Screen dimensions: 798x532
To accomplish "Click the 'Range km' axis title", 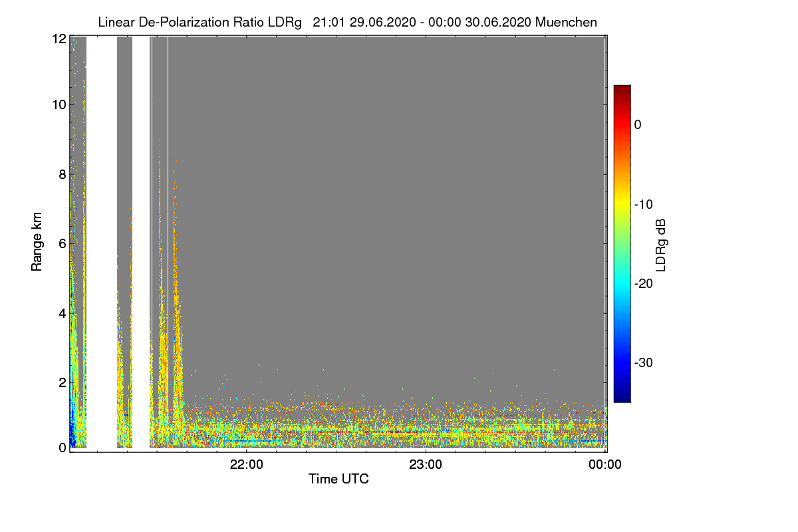I will click(37, 242).
